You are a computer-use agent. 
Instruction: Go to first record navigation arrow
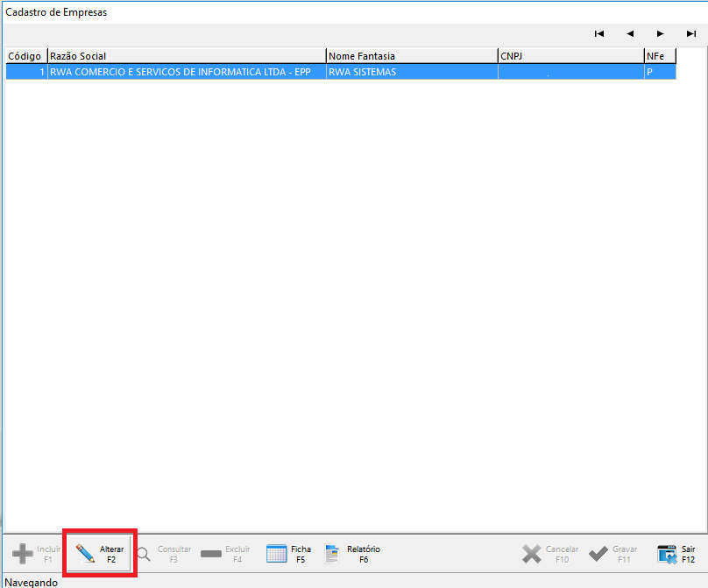[x=599, y=34]
